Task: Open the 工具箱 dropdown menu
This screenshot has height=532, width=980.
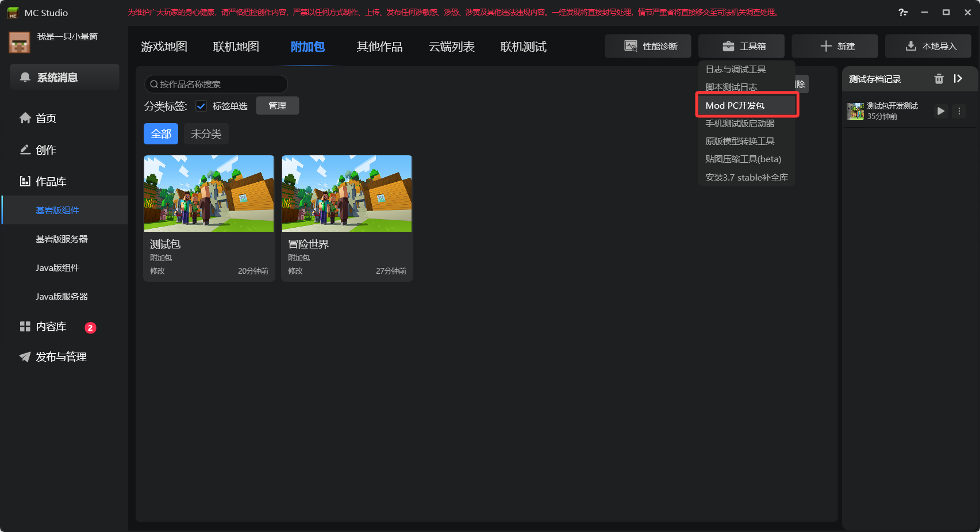Action: (741, 46)
